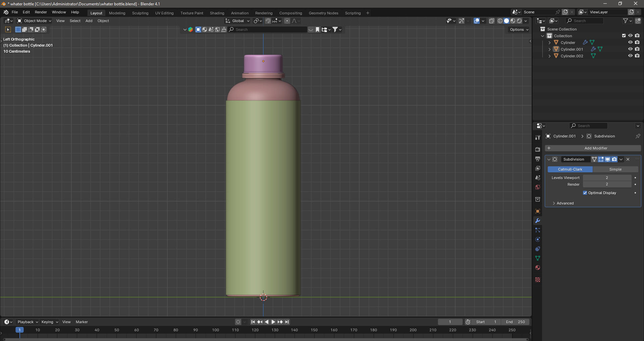Screen dimensions: 644x341
Task: Uncheck Optimal Display in the Subdivision modifier
Action: pos(585,193)
